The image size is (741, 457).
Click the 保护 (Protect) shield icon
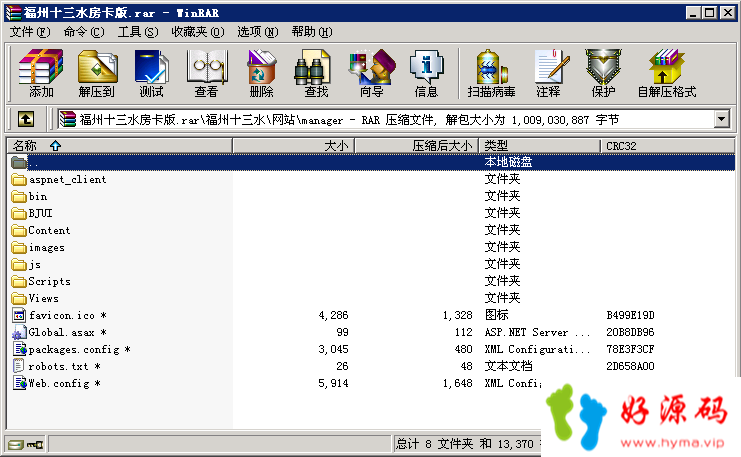point(603,73)
